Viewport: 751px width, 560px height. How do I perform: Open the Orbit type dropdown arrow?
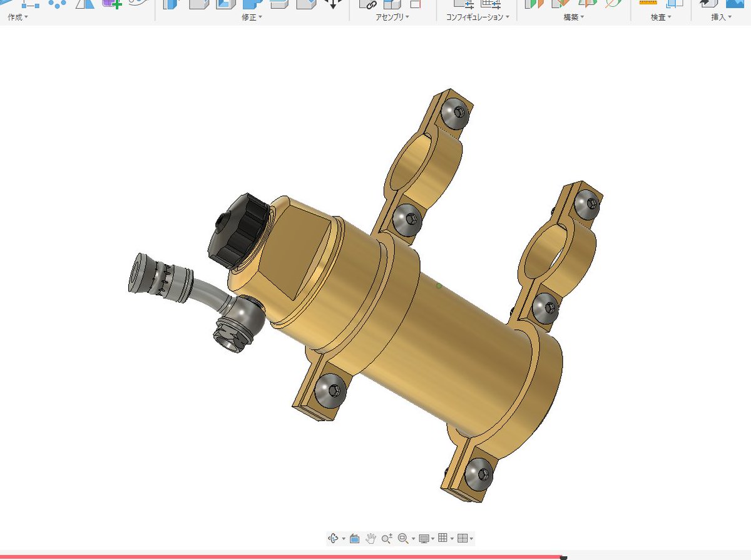coord(344,539)
